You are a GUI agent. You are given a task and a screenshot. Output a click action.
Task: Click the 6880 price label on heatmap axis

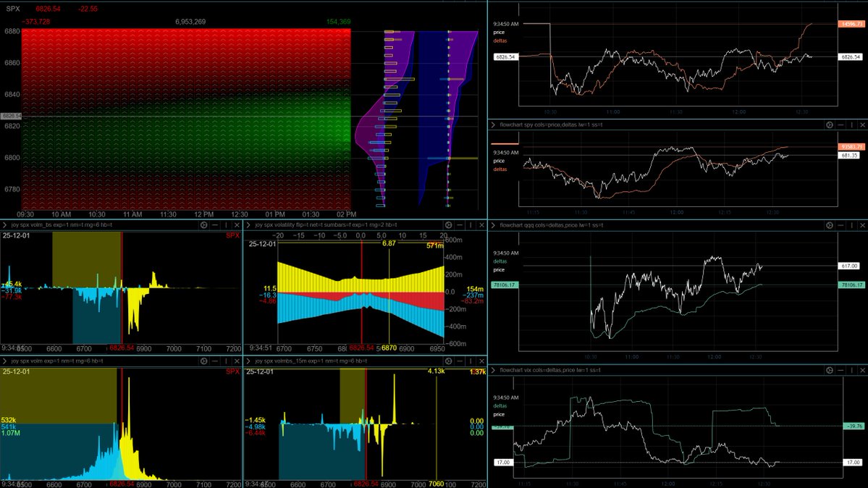pos(12,32)
